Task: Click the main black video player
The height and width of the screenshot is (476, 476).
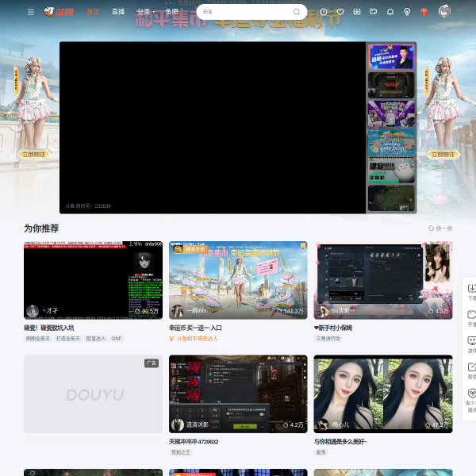Action: pyautogui.click(x=213, y=128)
